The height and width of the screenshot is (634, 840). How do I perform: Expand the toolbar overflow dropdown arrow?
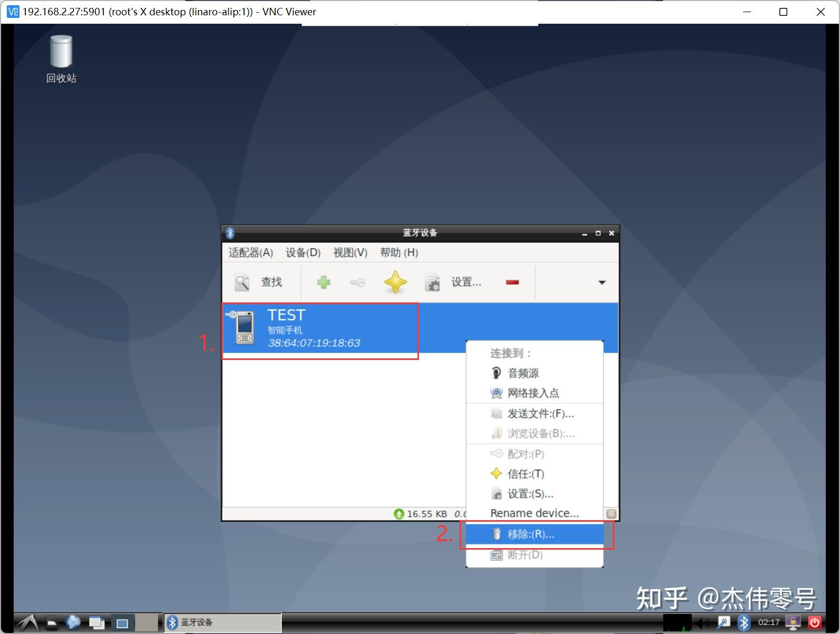click(x=602, y=282)
